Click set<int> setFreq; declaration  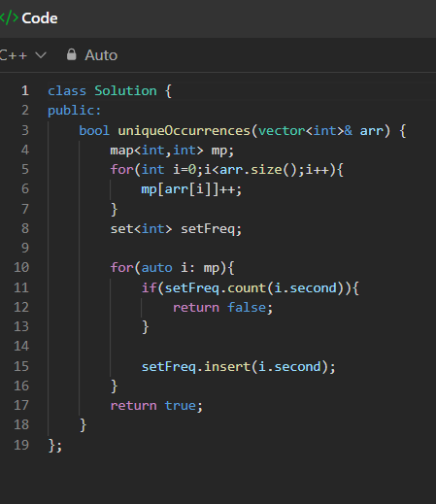[x=176, y=229]
